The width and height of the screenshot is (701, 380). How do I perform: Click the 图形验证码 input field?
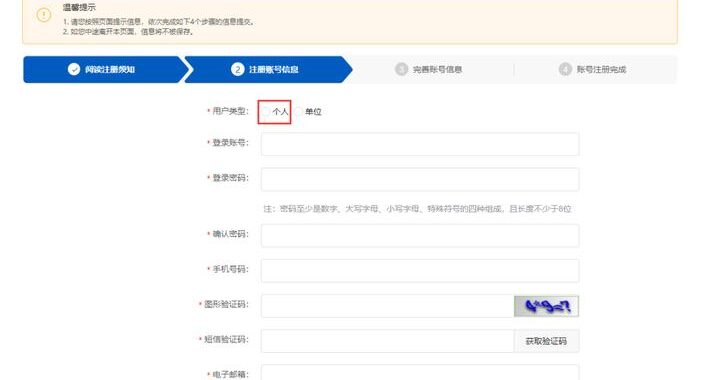tap(387, 306)
